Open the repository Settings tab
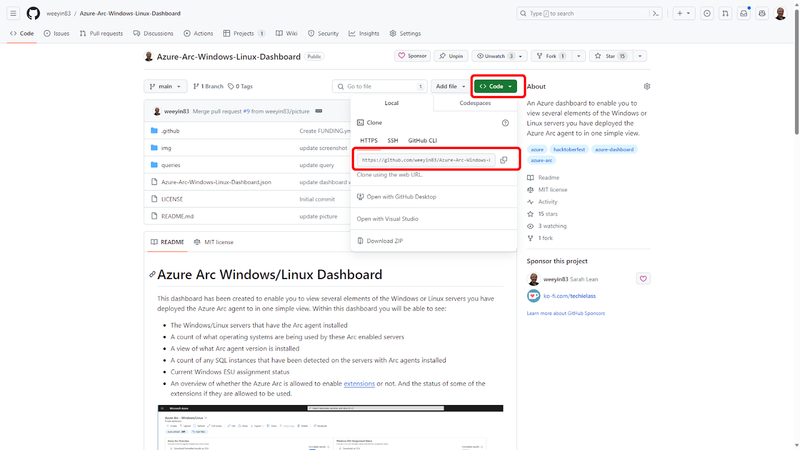 coord(405,33)
